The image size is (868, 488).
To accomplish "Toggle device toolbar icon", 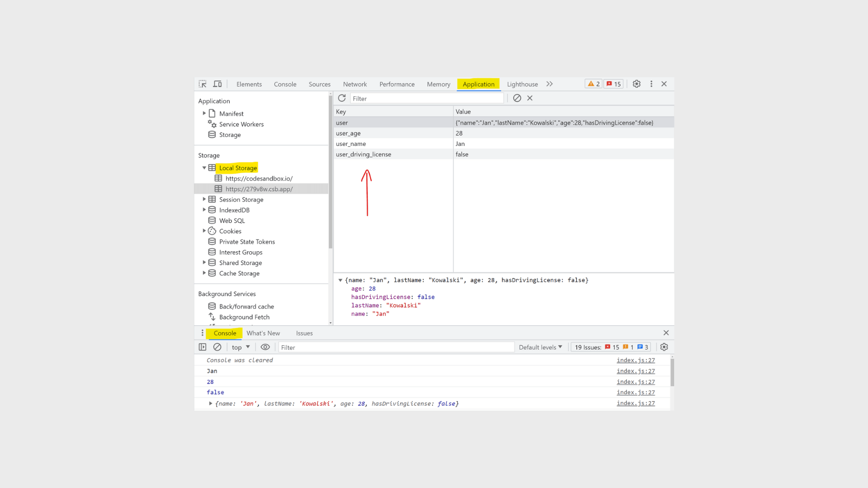I will (217, 84).
